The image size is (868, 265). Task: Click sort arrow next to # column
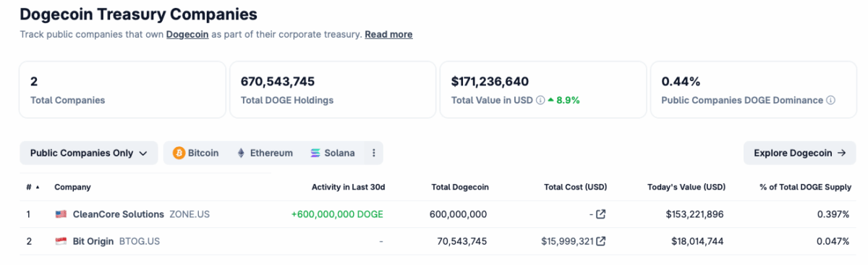tap(37, 188)
